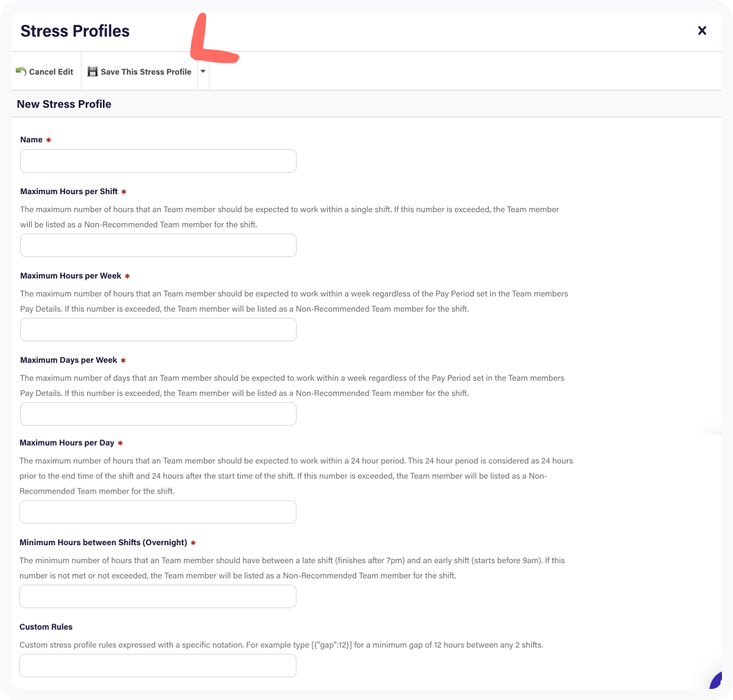The image size is (733, 700).
Task: Open the dropdown arrow beside Save This Stress Profile
Action: [x=203, y=71]
